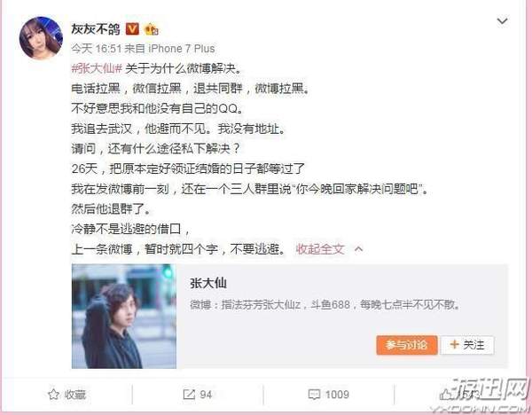Viewport: 532px width, 415px height.
Task: Click the orange V verified badge
Action: tap(132, 29)
